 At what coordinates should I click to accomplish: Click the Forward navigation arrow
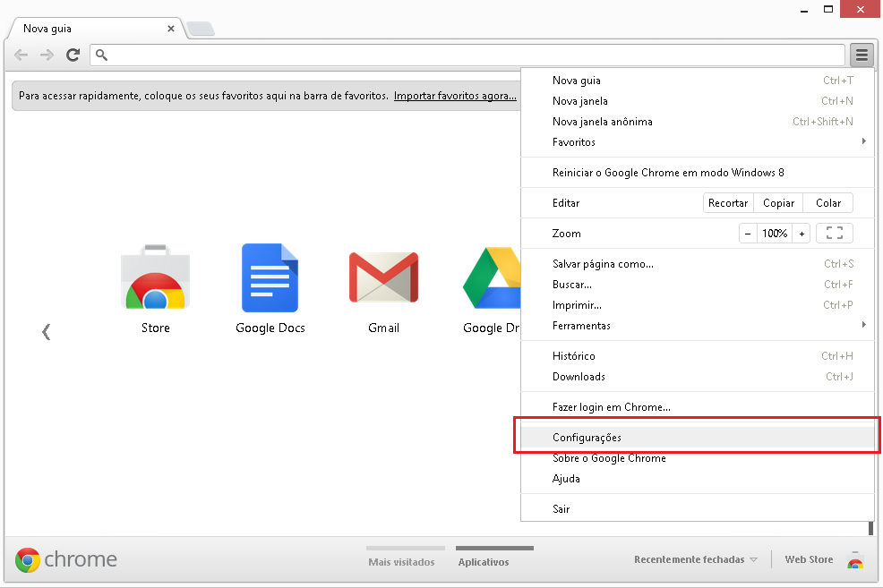pos(47,55)
